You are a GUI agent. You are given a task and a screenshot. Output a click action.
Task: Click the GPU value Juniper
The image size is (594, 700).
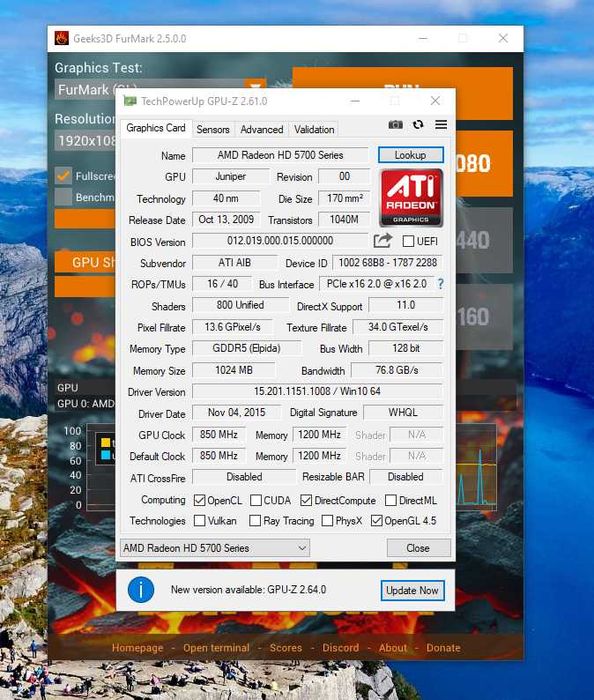[231, 176]
